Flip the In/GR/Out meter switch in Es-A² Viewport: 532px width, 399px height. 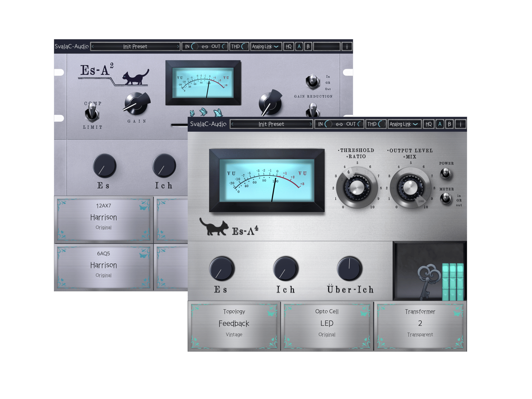pyautogui.click(x=312, y=82)
